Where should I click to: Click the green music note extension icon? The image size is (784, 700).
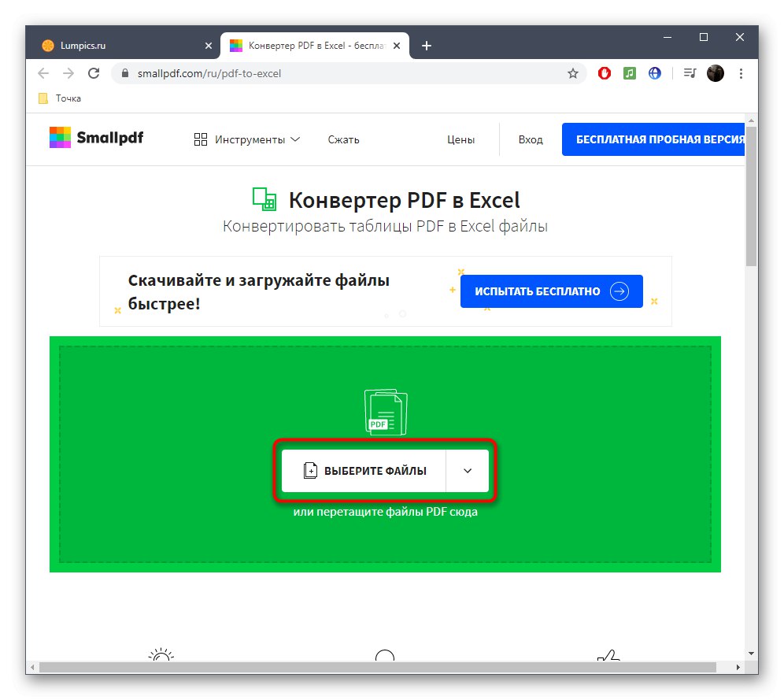point(630,73)
